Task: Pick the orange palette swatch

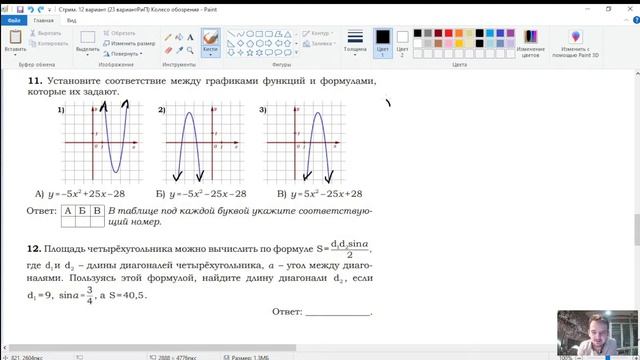Action: click(x=459, y=33)
